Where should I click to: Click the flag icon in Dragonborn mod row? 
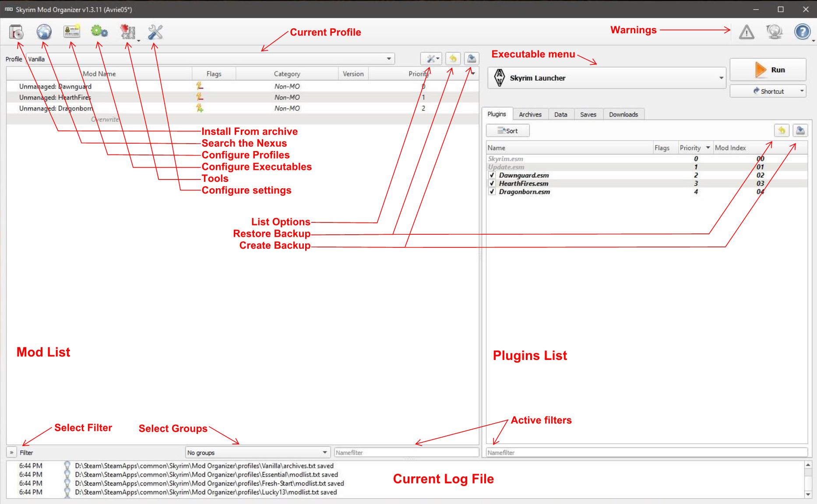pyautogui.click(x=200, y=108)
